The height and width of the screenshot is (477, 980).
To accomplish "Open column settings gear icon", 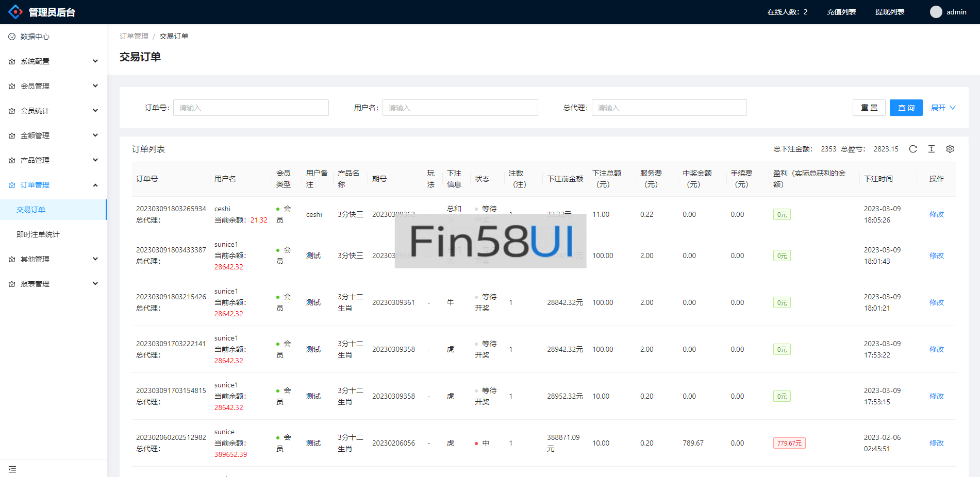I will [x=950, y=149].
